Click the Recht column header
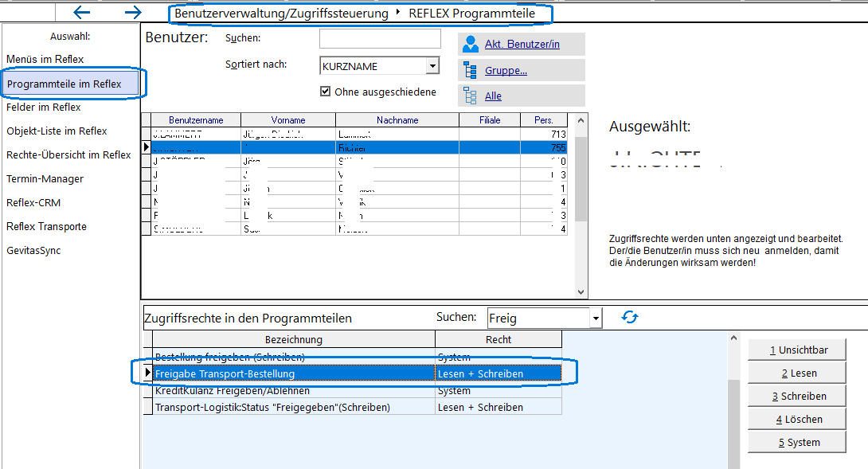The height and width of the screenshot is (469, 868). (x=499, y=339)
